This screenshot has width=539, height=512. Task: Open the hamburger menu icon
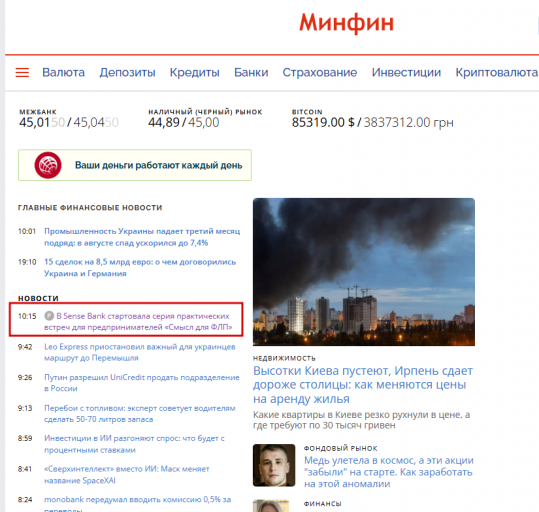pos(22,72)
